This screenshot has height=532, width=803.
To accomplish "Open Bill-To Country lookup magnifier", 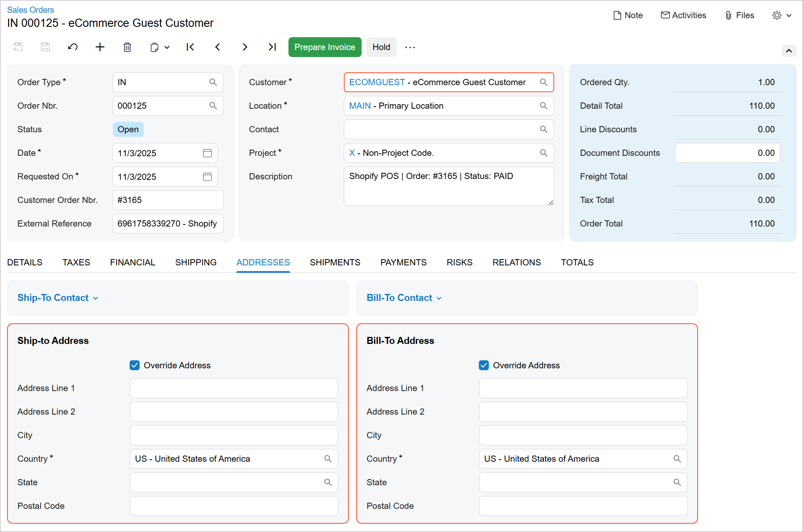I will click(677, 459).
